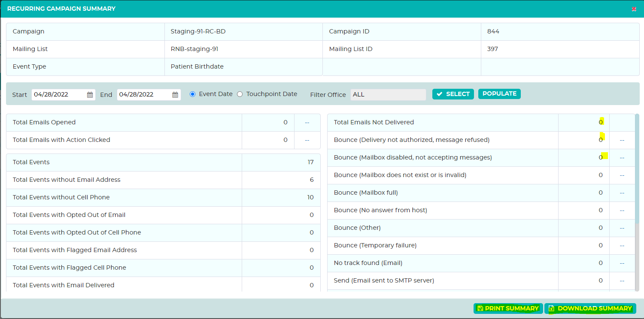The width and height of the screenshot is (644, 319).
Task: Open the Start date calendar picker icon
Action: point(90,95)
